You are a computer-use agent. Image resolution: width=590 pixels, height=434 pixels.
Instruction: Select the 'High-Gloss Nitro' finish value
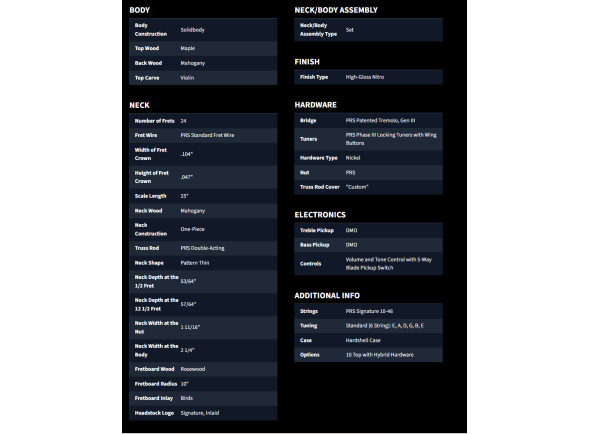[365, 77]
